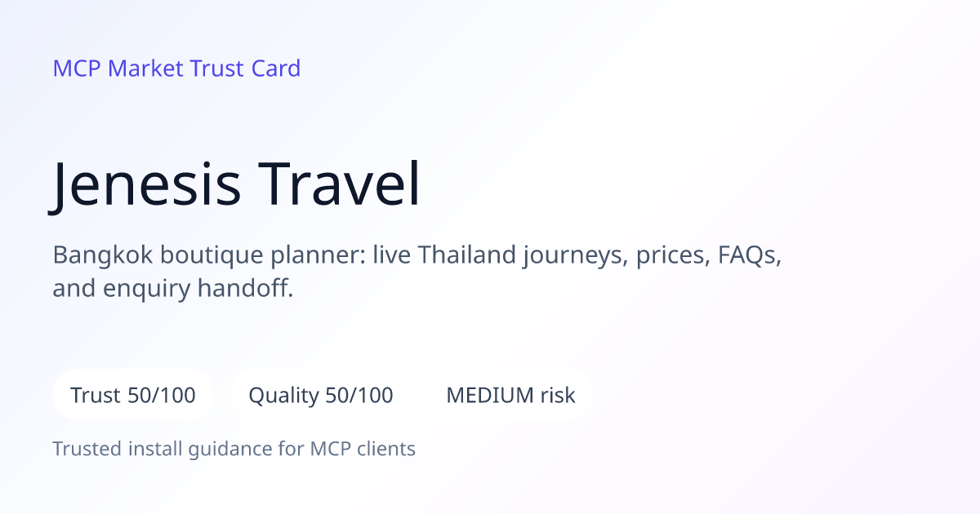Click the Quality 50/100 badge
Screen dimensions: 980x514
coord(321,395)
